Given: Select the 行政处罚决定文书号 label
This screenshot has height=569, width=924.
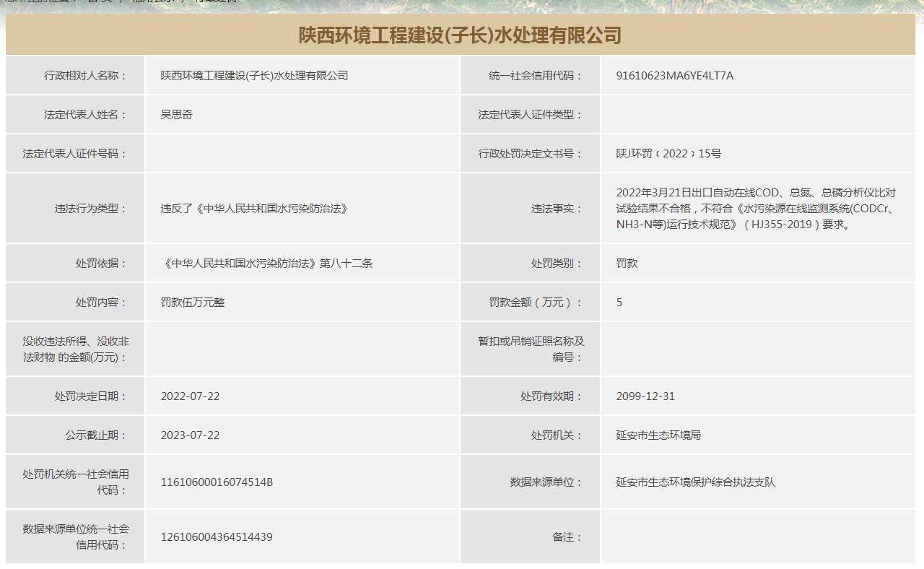Looking at the screenshot, I should [530, 153].
